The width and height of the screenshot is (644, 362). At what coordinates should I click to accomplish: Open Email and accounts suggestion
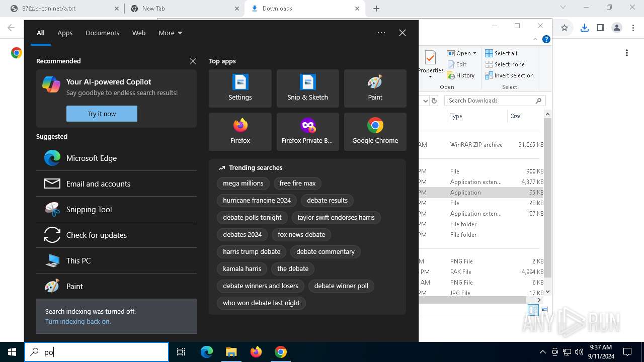pos(116,184)
